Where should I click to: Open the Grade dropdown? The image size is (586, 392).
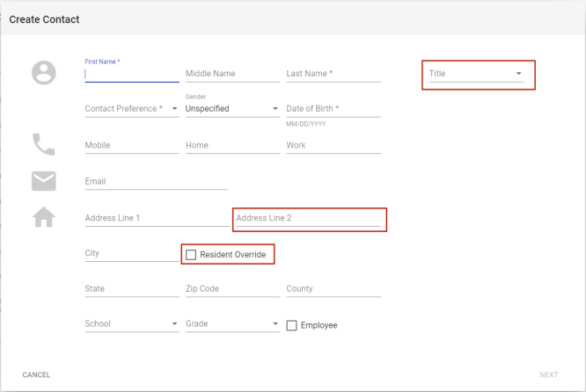click(x=232, y=324)
